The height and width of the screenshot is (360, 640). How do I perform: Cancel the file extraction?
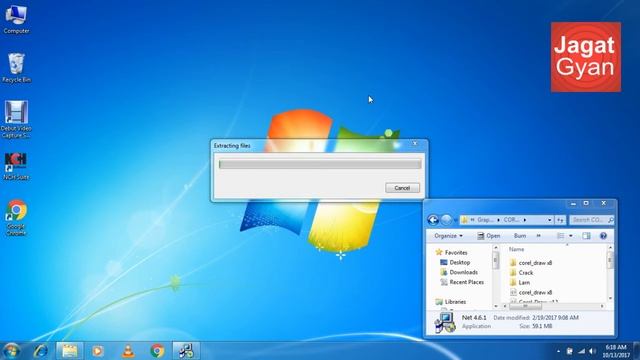coord(402,188)
